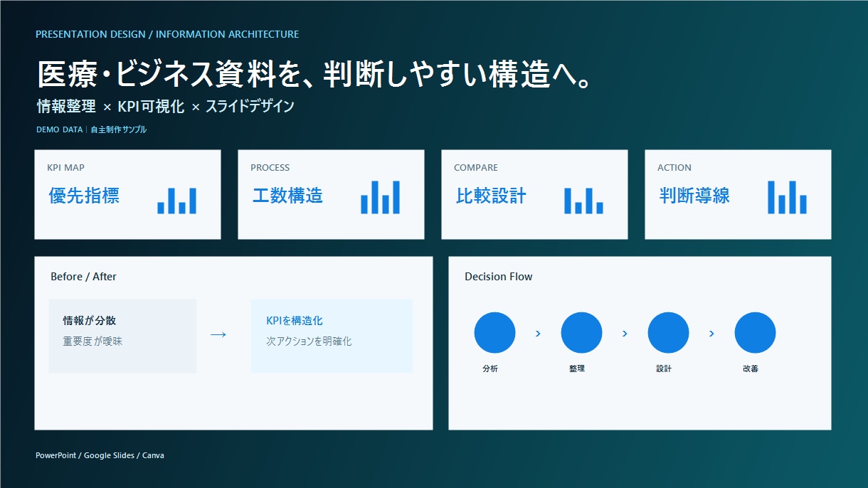Click the Before / After panel title
Viewport: 868px width, 488px height.
pos(83,277)
